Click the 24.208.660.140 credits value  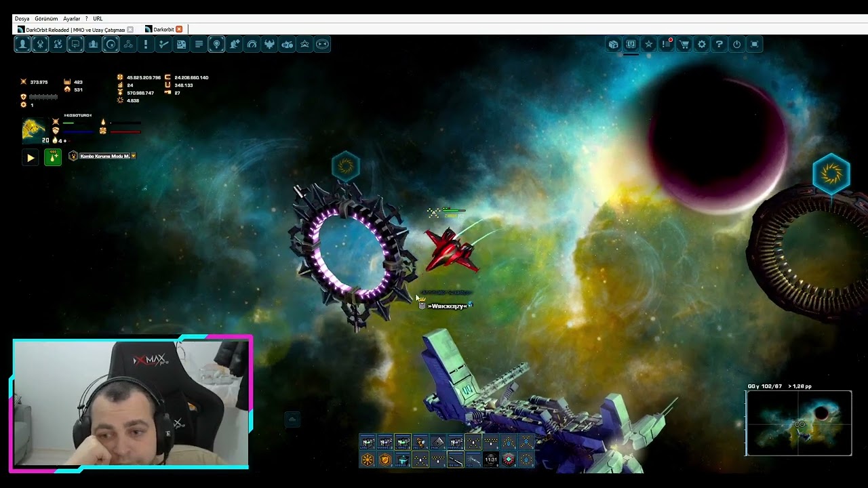click(x=191, y=77)
